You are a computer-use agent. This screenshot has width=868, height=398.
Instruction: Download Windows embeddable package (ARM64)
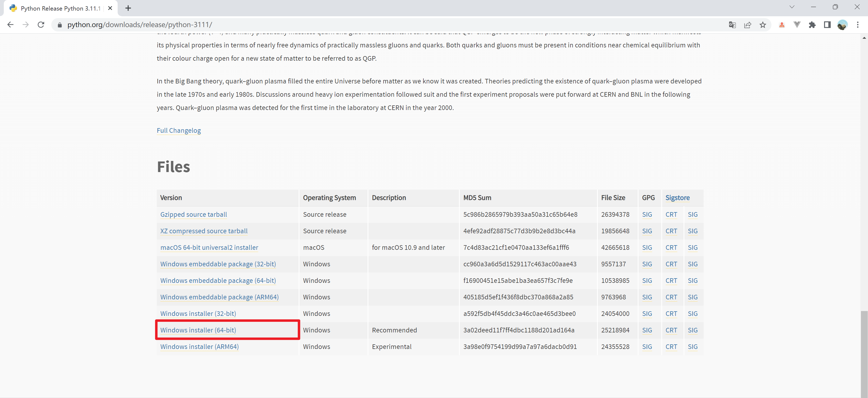(219, 297)
